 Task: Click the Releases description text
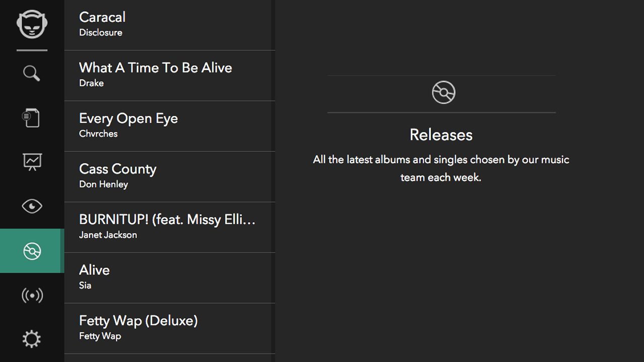(441, 168)
